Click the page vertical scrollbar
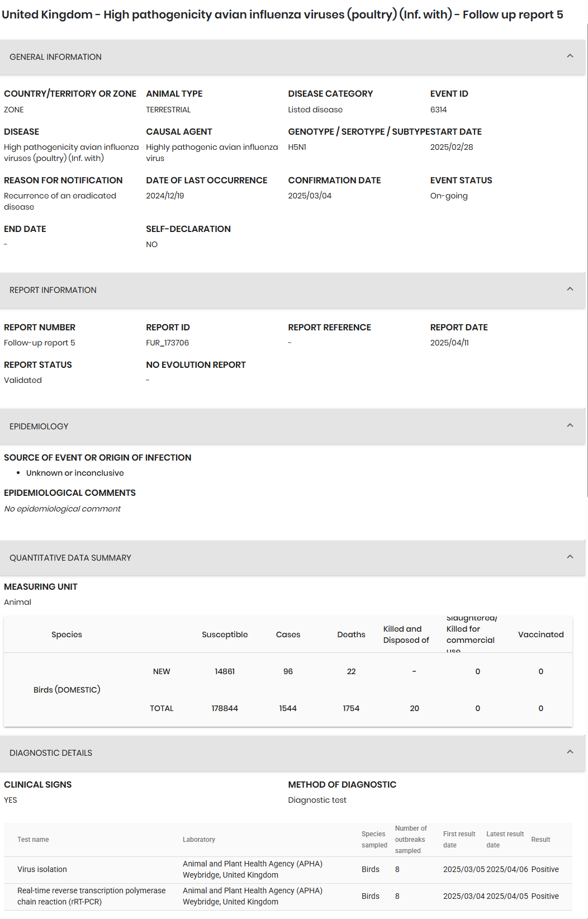Image resolution: width=588 pixels, height=919 pixels. [587, 260]
